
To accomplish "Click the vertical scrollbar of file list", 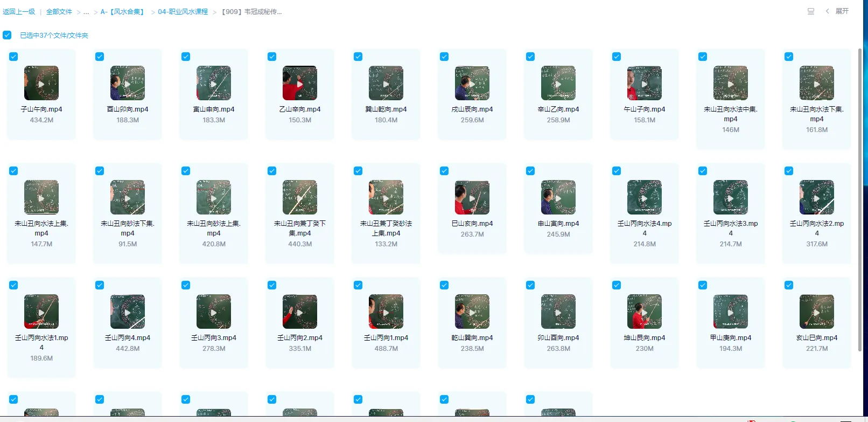I will click(x=860, y=199).
